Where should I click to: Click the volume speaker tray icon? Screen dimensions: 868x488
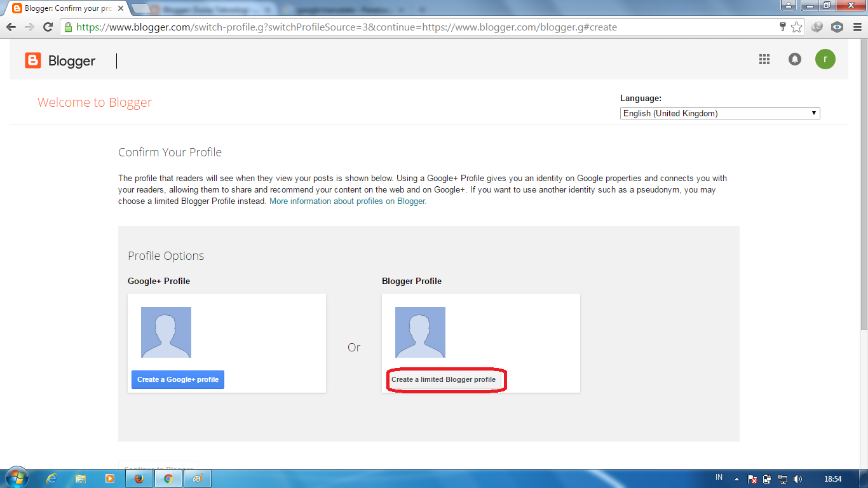798,479
